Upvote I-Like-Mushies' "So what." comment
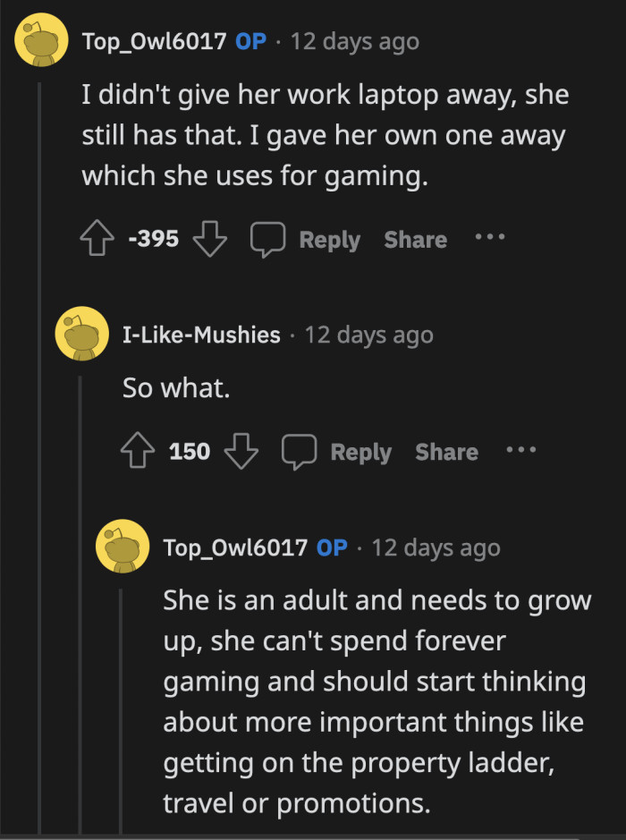Viewport: 626px width, 840px height. 137,451
